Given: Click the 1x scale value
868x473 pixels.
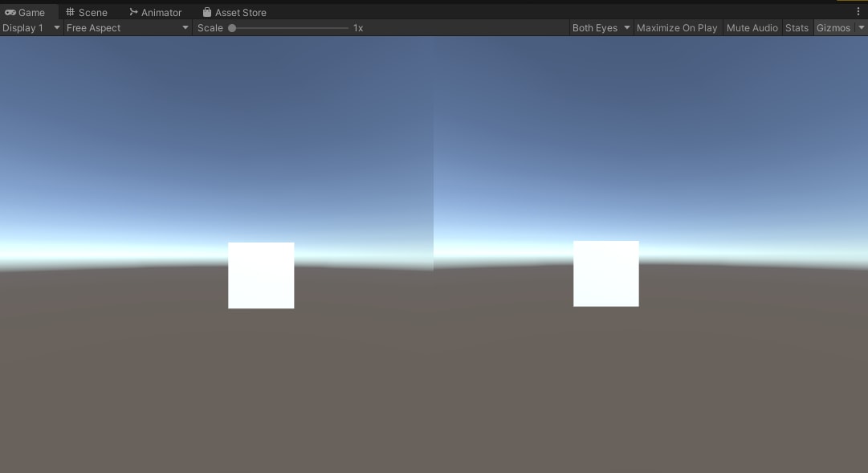Looking at the screenshot, I should (358, 27).
